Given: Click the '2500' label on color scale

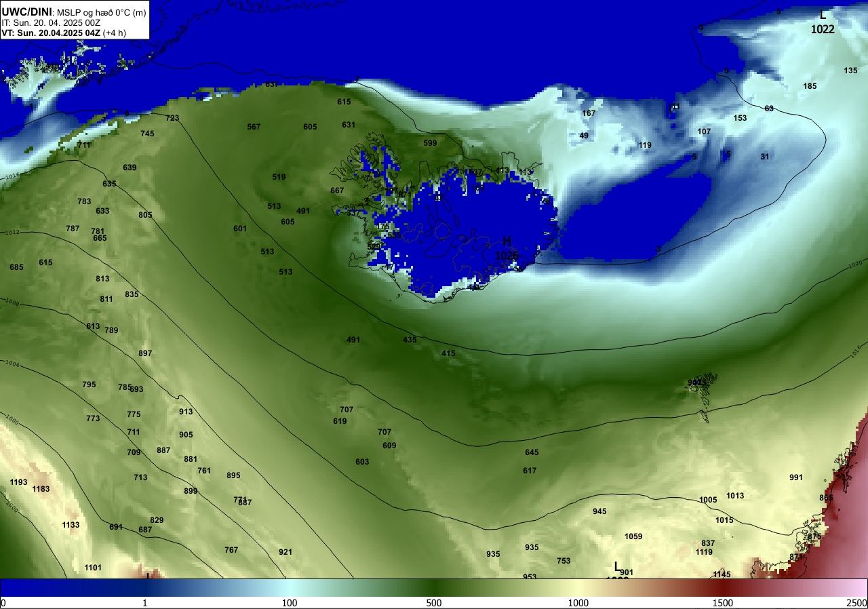Looking at the screenshot, I should [x=857, y=603].
